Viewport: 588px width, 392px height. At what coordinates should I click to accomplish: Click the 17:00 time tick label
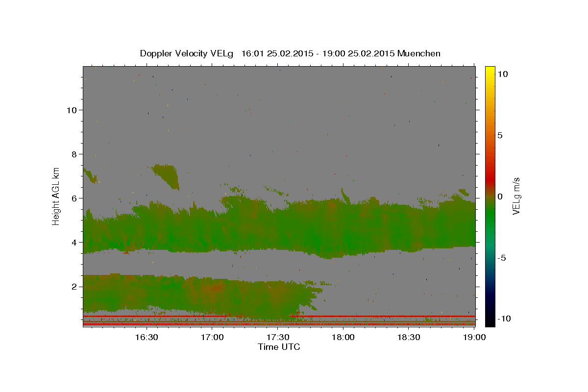coord(212,337)
